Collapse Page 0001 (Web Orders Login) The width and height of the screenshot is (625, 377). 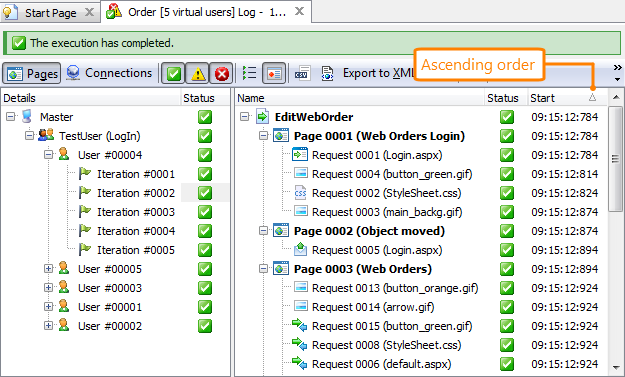[x=263, y=136]
